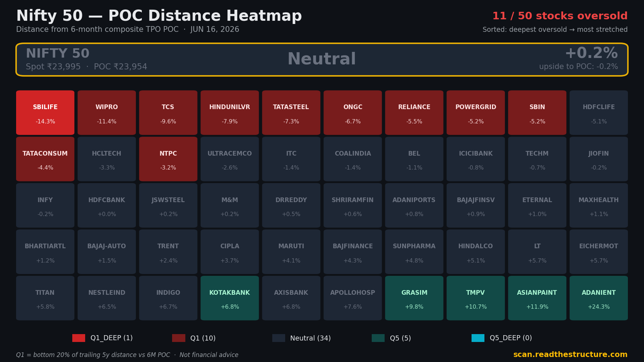Screen dimensions: 644x362
Task: Open the RELIANCE tile
Action: click(x=414, y=113)
